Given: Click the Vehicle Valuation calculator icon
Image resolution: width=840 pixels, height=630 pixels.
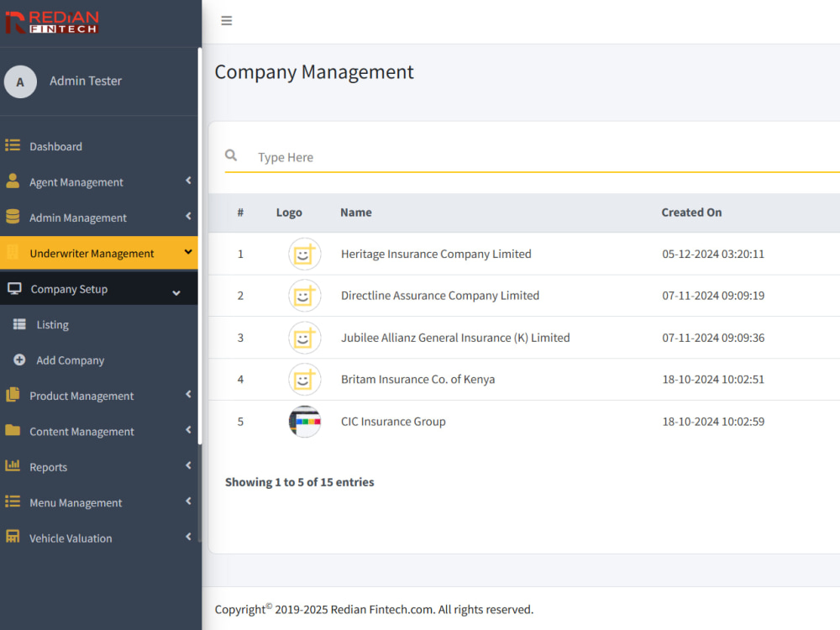Looking at the screenshot, I should point(13,537).
